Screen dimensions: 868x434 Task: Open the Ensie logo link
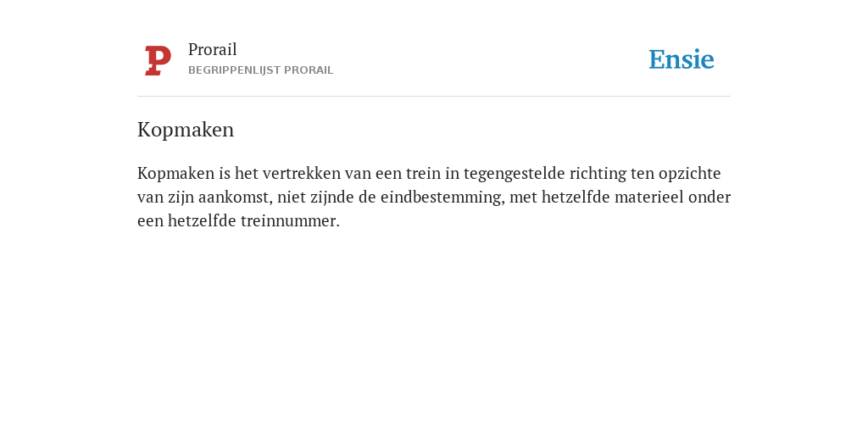point(682,59)
